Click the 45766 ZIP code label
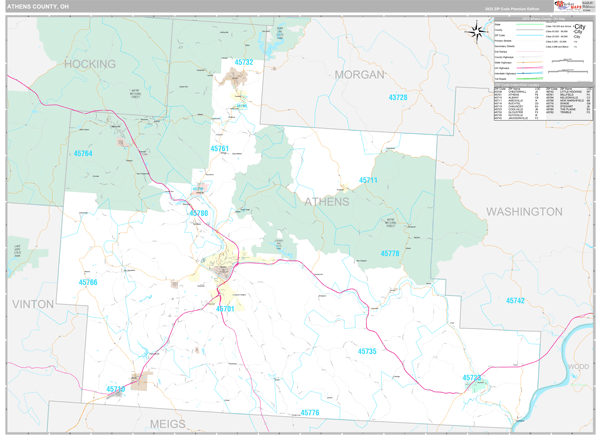Screen dimensions: 600x435 [x=88, y=282]
